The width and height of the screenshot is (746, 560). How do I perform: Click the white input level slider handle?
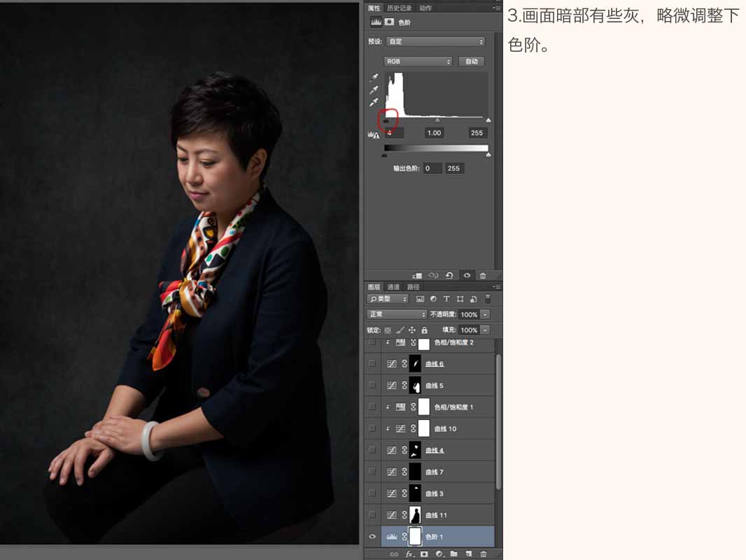[x=488, y=120]
